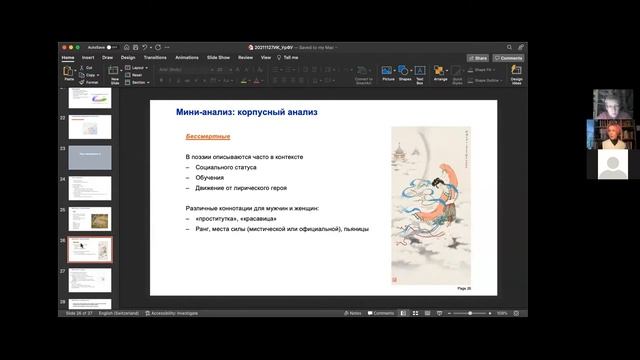Viewport: 640px width, 360px height.
Task: Open the Slide Show ribbon tab
Action: pyautogui.click(x=218, y=58)
